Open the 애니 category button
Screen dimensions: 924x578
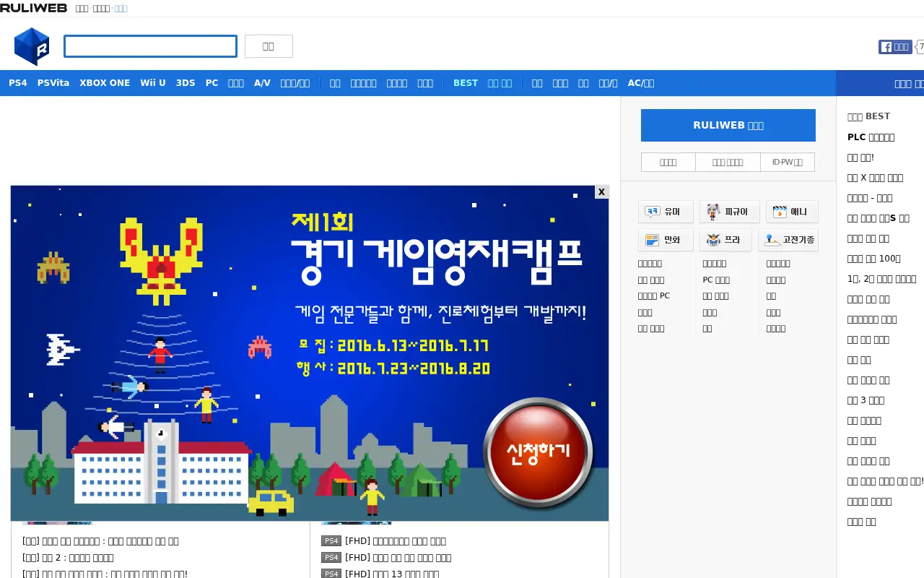(x=792, y=212)
